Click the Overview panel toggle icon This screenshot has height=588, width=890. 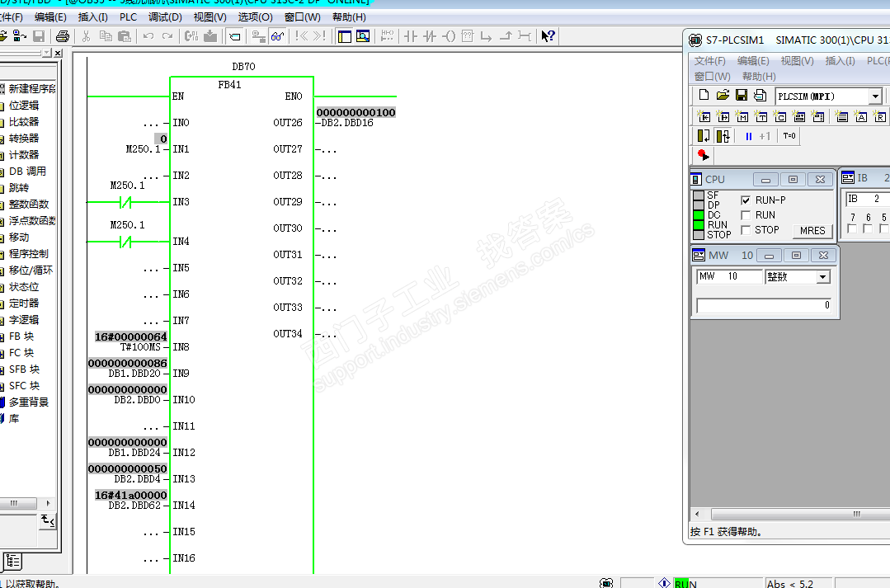click(x=345, y=36)
